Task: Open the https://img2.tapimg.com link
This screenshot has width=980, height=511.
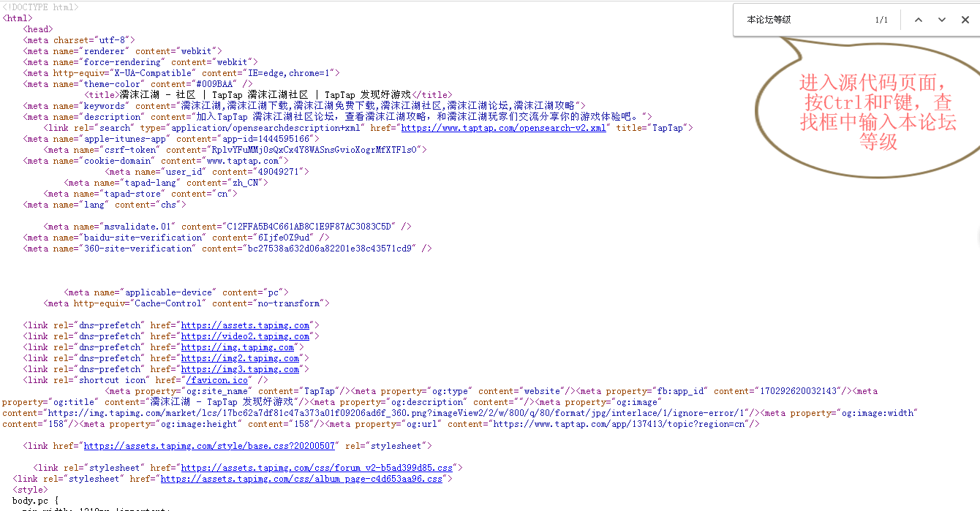Action: click(x=240, y=358)
